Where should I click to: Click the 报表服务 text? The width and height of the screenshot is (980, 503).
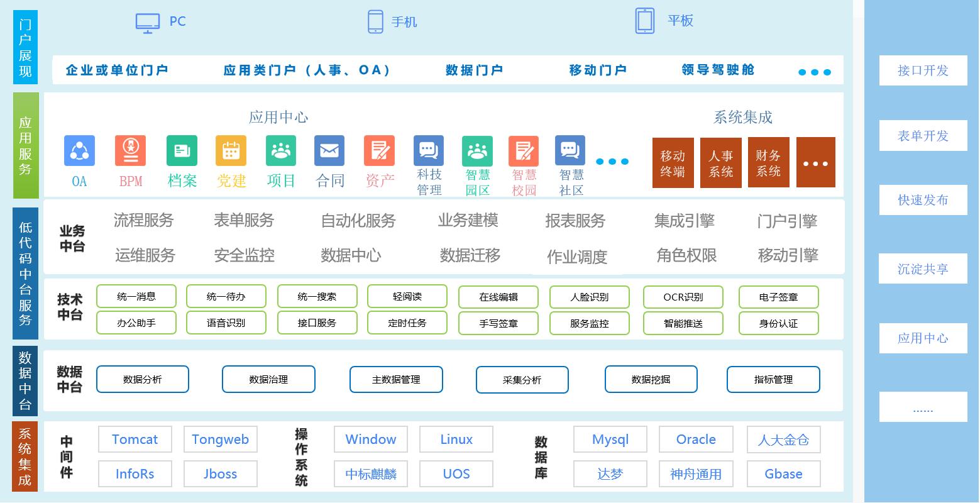[575, 221]
